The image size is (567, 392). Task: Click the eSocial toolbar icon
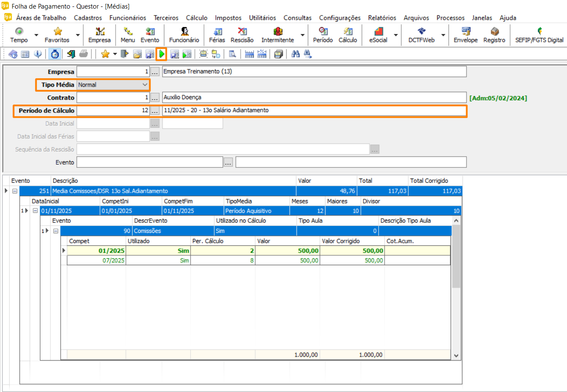[378, 35]
